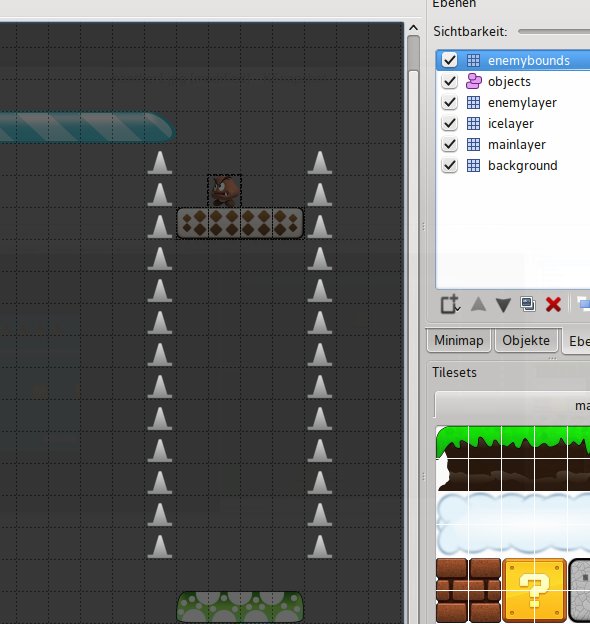Click the purple object layer icon of objects
Image resolution: width=590 pixels, height=624 pixels.
473,81
